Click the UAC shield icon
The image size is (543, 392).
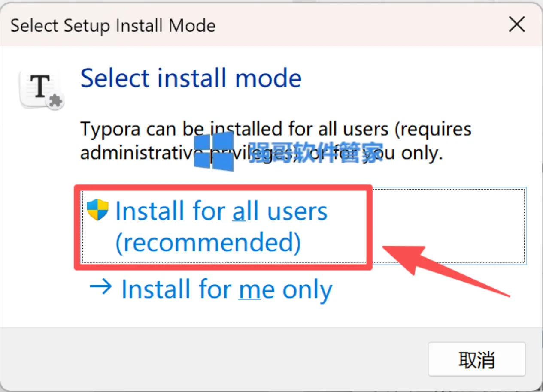[x=97, y=210]
